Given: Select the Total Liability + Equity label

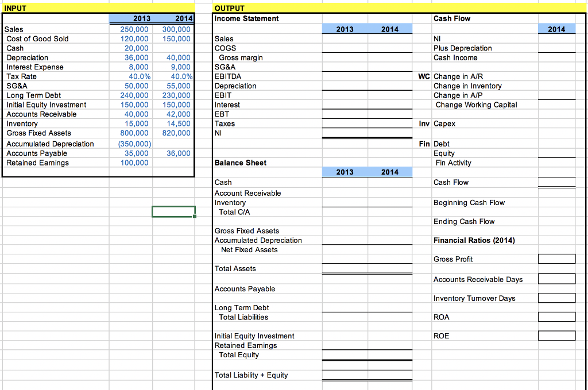Looking at the screenshot, I should (251, 374).
